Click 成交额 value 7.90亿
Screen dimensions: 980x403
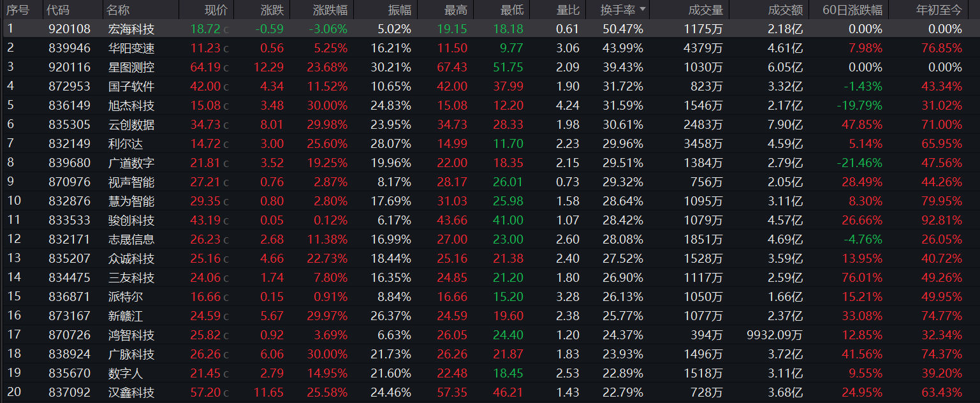[x=784, y=124]
